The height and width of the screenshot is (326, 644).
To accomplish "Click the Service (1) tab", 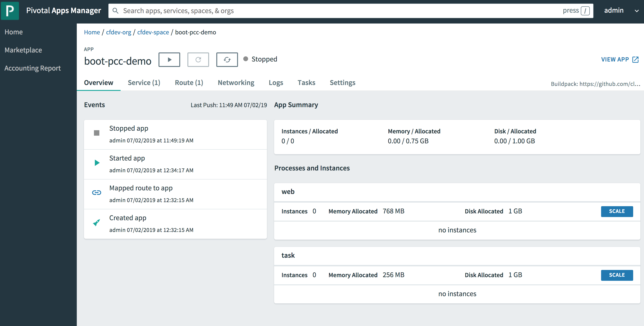I will (144, 82).
